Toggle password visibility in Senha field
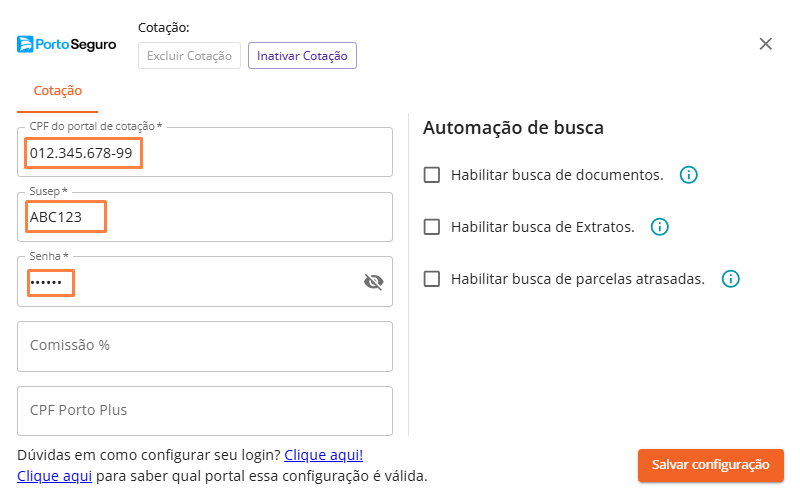Viewport: 800px width, 502px height. tap(373, 282)
